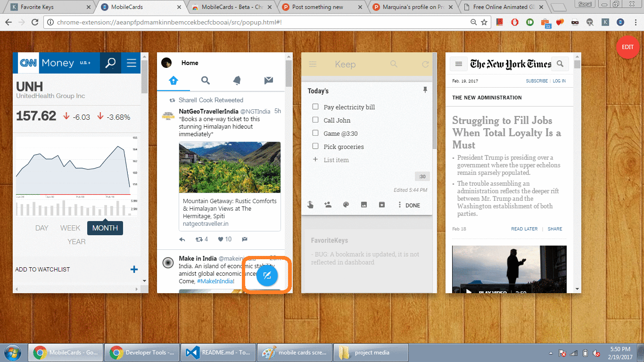Reload the page in Chrome
Screen dimensions: 644x362
35,22
